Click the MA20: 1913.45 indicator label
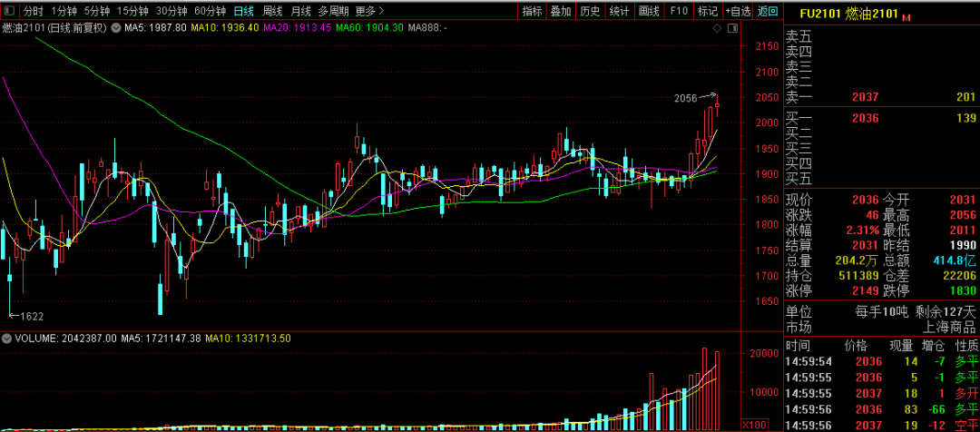 click(x=298, y=27)
